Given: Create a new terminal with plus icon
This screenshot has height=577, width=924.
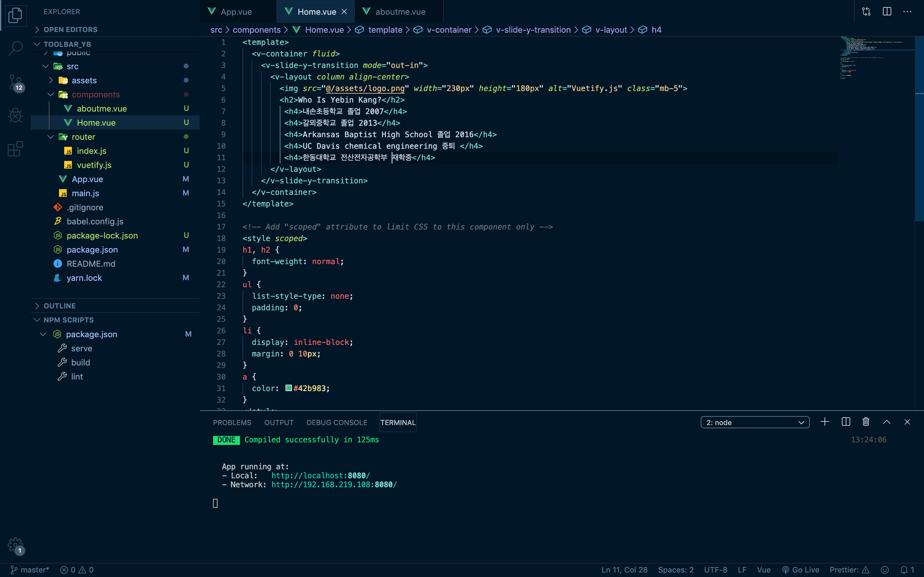Looking at the screenshot, I should [x=825, y=422].
